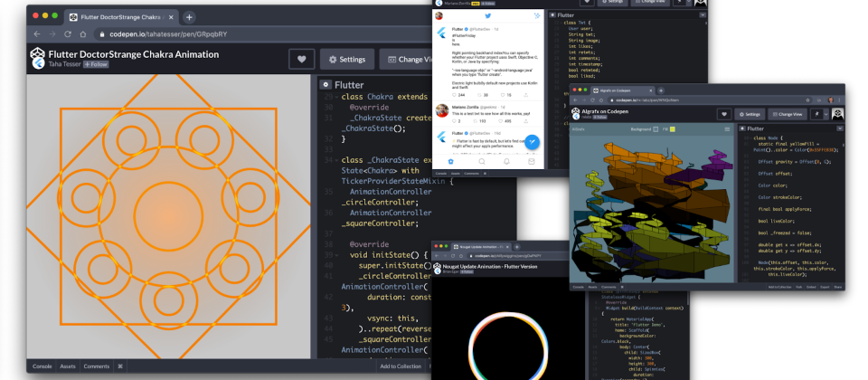The width and height of the screenshot is (868, 380).
Task: Click Fork in the Algrafx pen footer
Action: (x=798, y=287)
